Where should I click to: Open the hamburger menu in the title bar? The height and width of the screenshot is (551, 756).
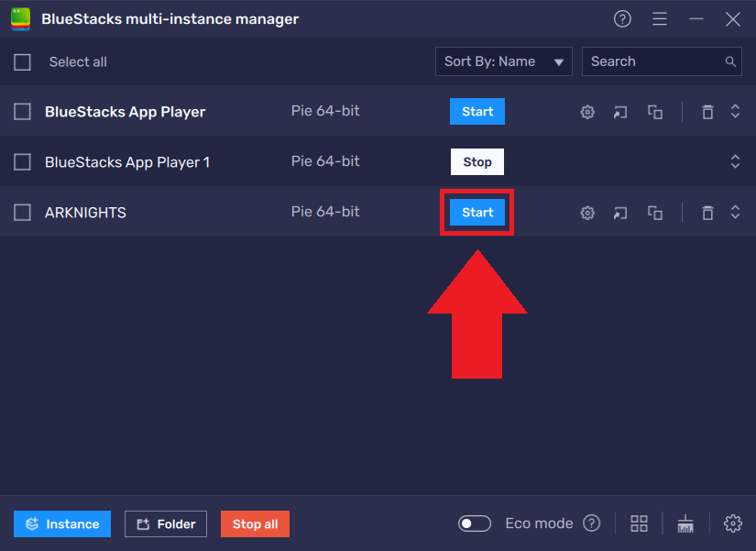coord(659,18)
